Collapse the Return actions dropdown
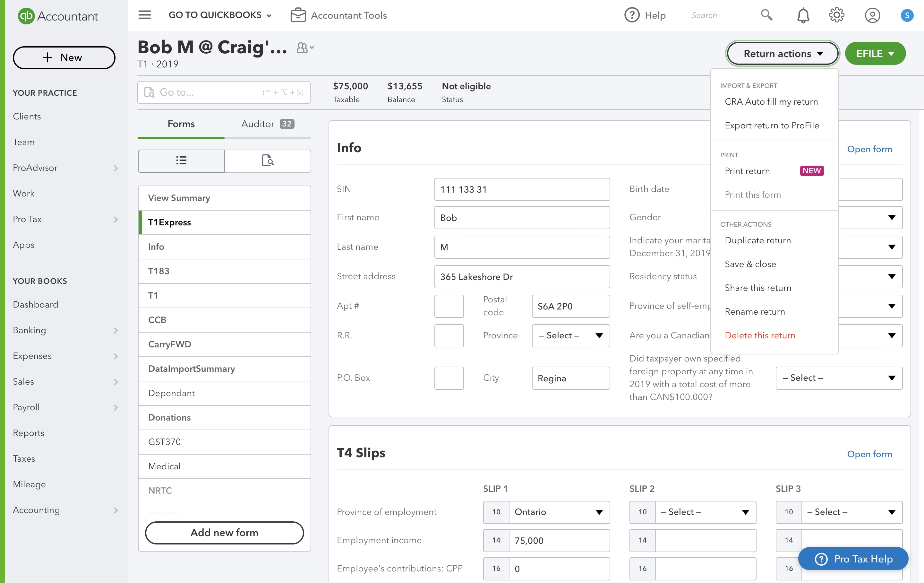The height and width of the screenshot is (583, 924). tap(783, 53)
